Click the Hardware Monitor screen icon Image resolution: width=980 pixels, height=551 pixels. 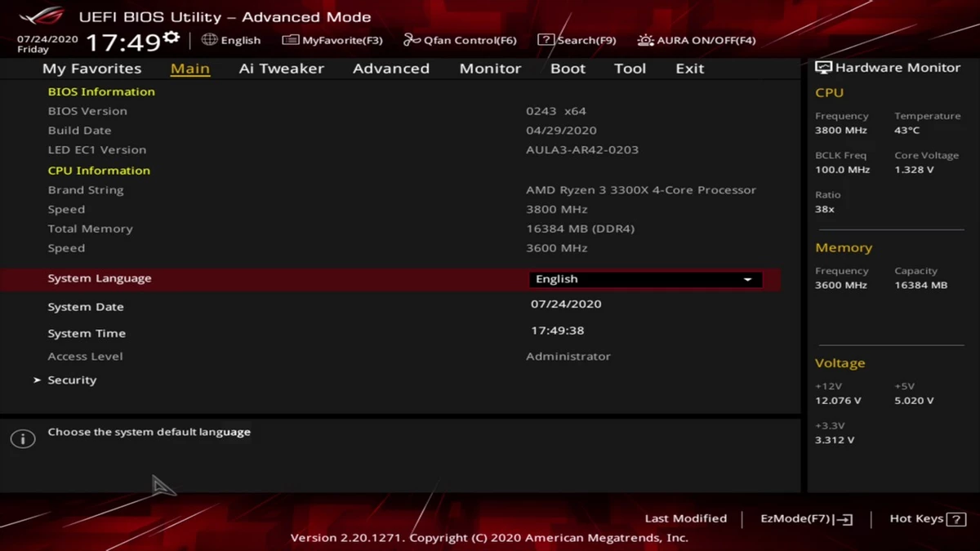[823, 68]
